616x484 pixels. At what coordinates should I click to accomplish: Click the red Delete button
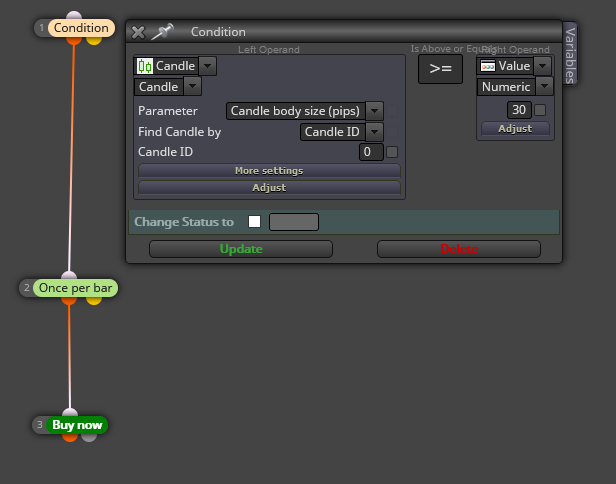click(459, 249)
